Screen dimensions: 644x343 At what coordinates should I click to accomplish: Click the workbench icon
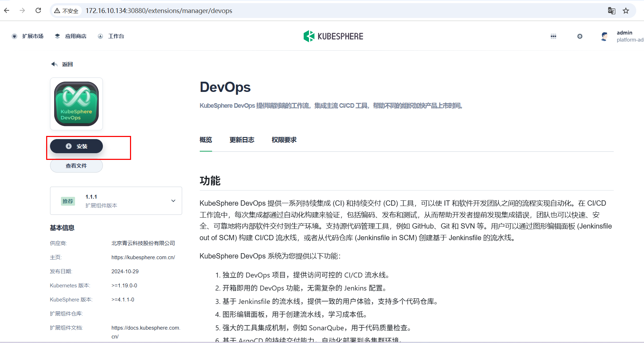coord(100,36)
